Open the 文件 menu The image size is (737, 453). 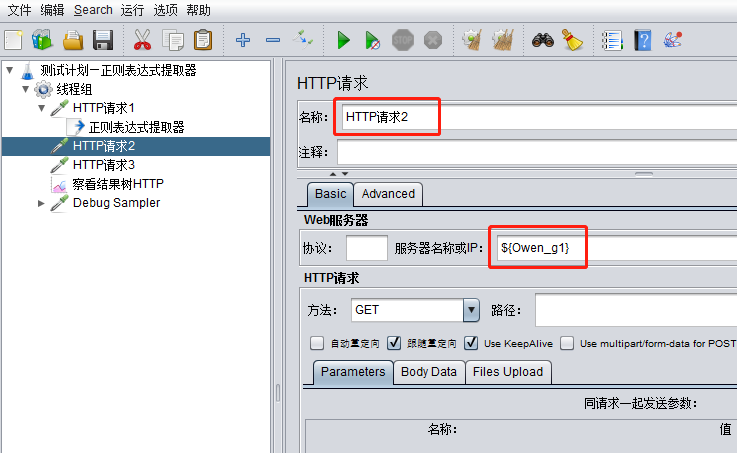[20, 10]
